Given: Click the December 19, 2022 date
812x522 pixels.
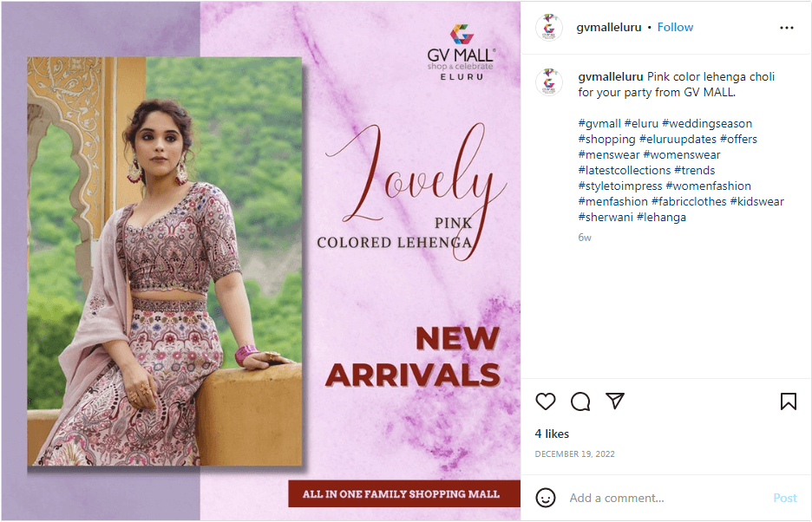Looking at the screenshot, I should (x=575, y=454).
